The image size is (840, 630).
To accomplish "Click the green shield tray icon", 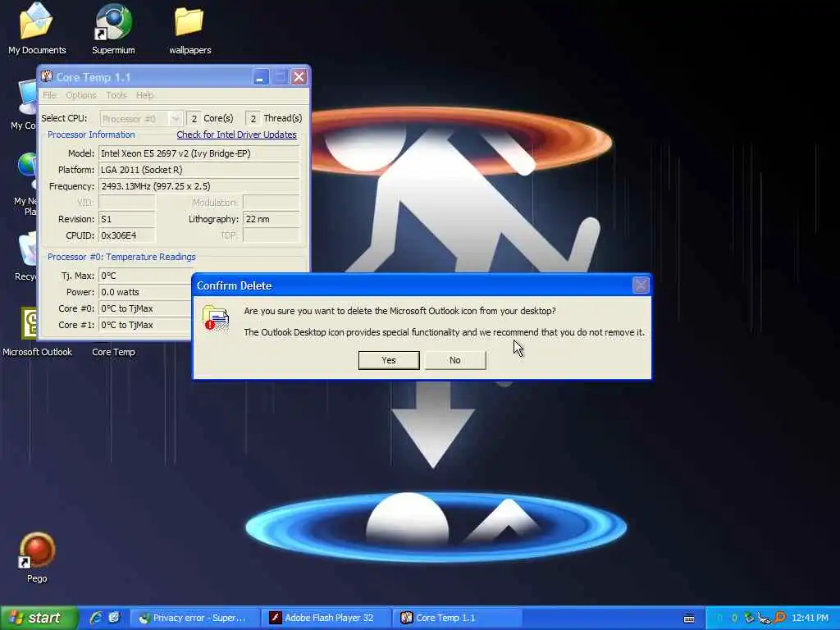I will tap(750, 618).
